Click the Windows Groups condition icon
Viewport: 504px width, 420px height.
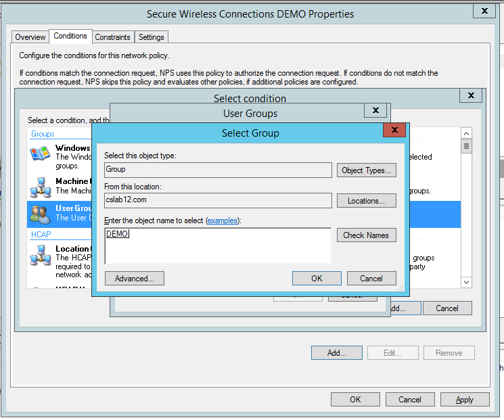coord(41,154)
